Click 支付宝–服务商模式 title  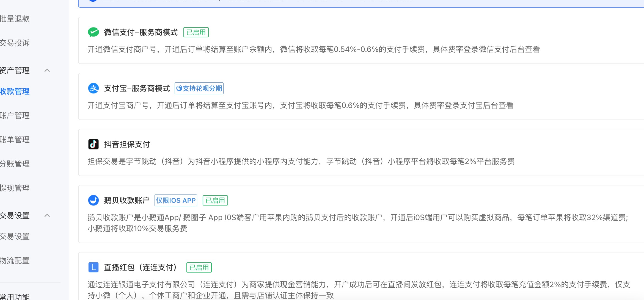137,88
